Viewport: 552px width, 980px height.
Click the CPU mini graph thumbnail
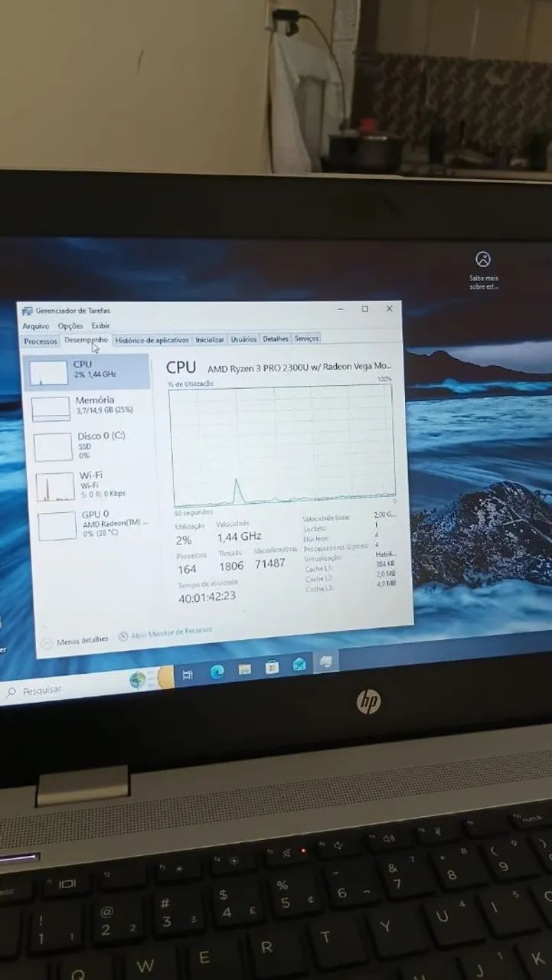click(48, 373)
